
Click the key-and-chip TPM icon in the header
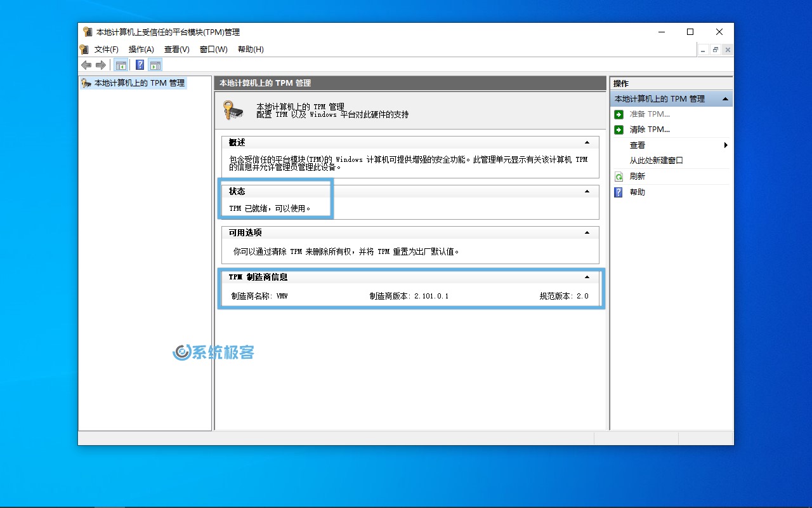point(233,110)
